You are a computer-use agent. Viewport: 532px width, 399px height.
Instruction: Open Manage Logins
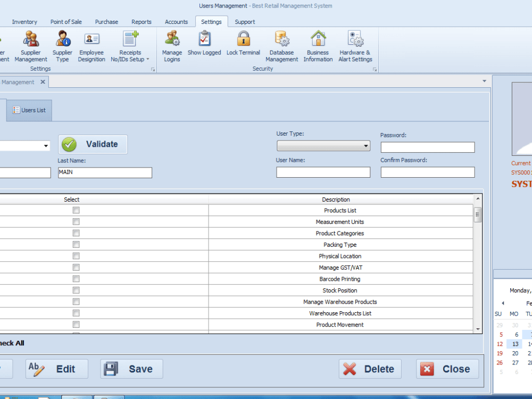(x=172, y=46)
